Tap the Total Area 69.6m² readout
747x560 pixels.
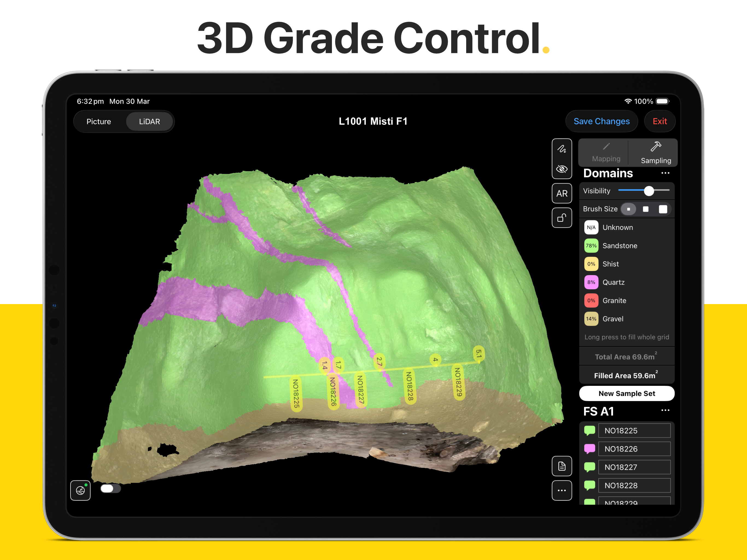point(626,356)
